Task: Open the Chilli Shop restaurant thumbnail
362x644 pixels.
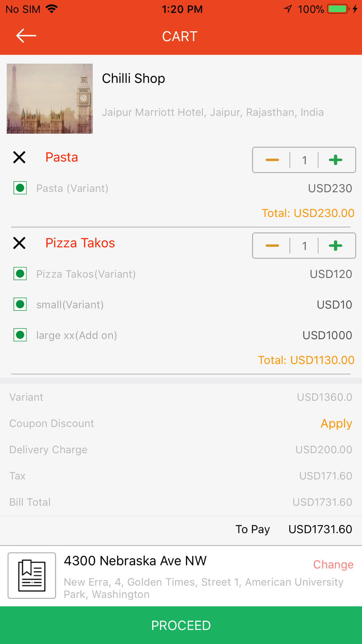Action: 50,99
